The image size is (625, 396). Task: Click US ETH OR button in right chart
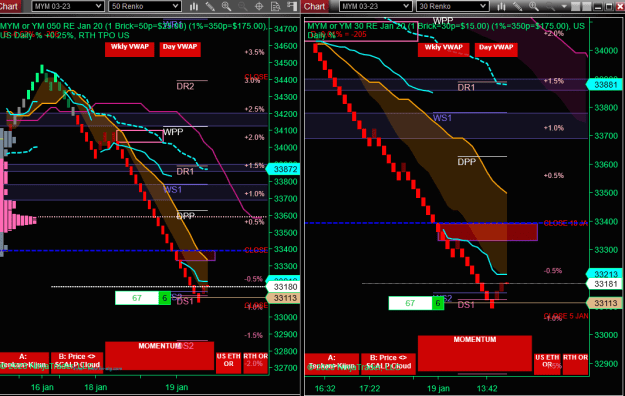tap(547, 364)
